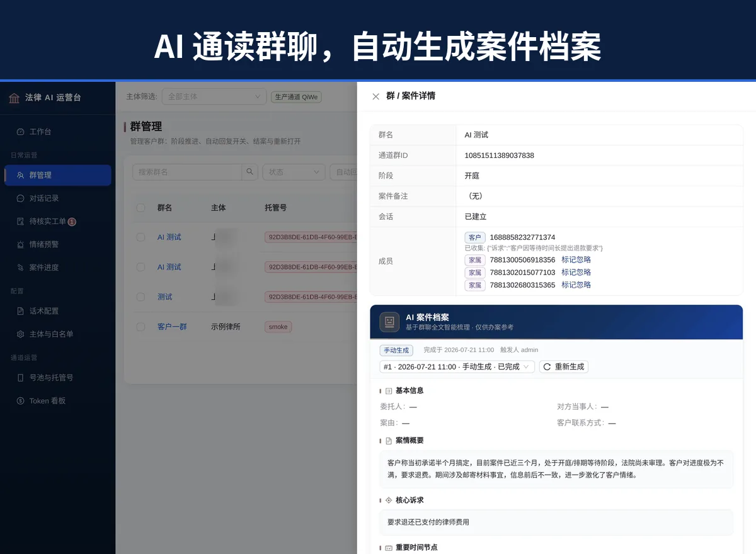Select 对话记录 menu item
Screen dimensions: 756x554
pos(57,198)
